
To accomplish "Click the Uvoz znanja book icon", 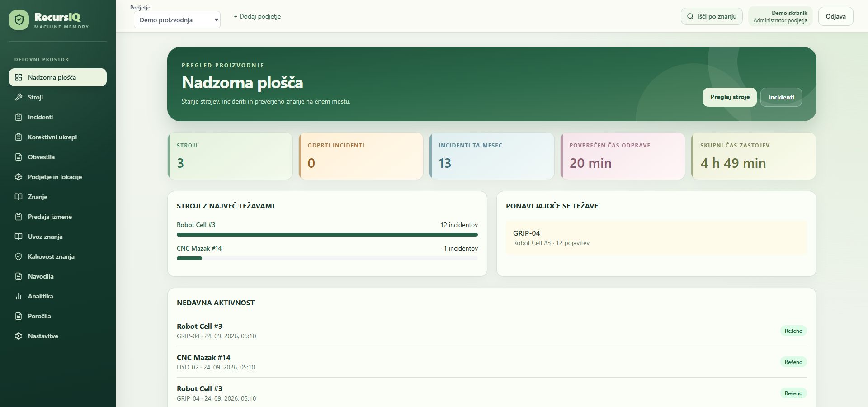I will click(x=19, y=237).
